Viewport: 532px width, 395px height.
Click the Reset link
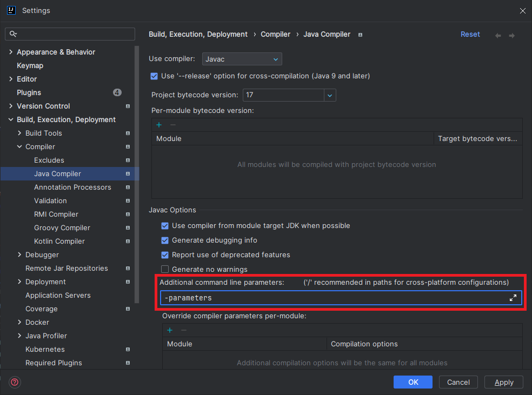pos(470,34)
